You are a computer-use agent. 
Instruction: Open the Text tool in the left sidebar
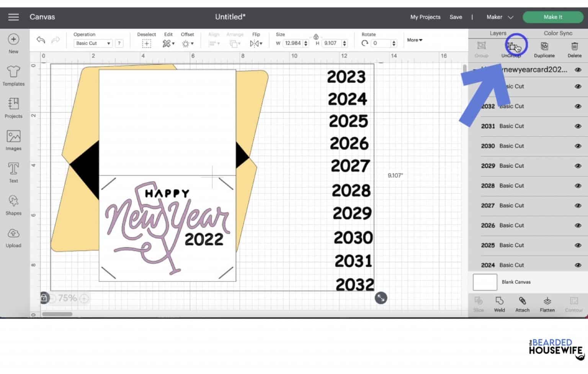pos(13,172)
